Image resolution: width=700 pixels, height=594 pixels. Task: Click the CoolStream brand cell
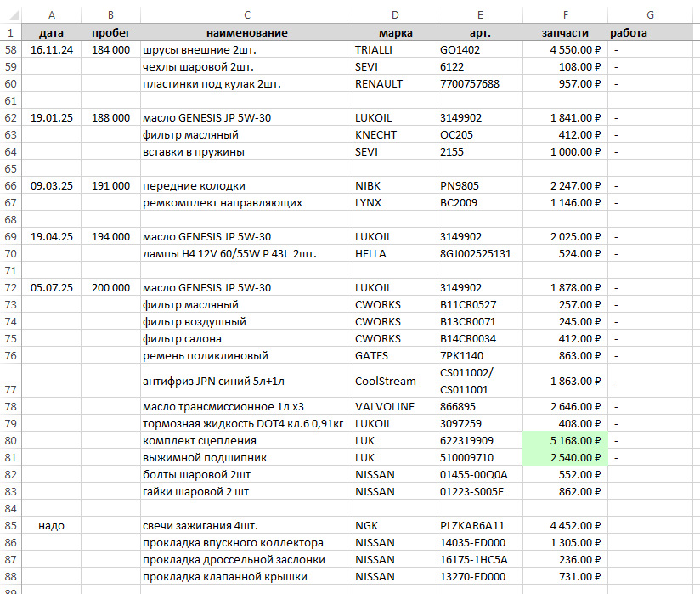(395, 381)
